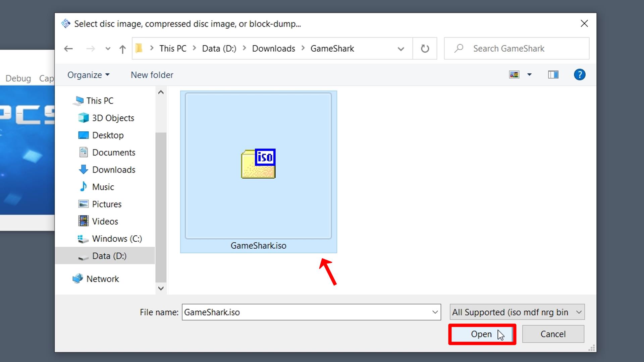Open the view options dropdown arrow
The height and width of the screenshot is (362, 644).
tap(529, 74)
